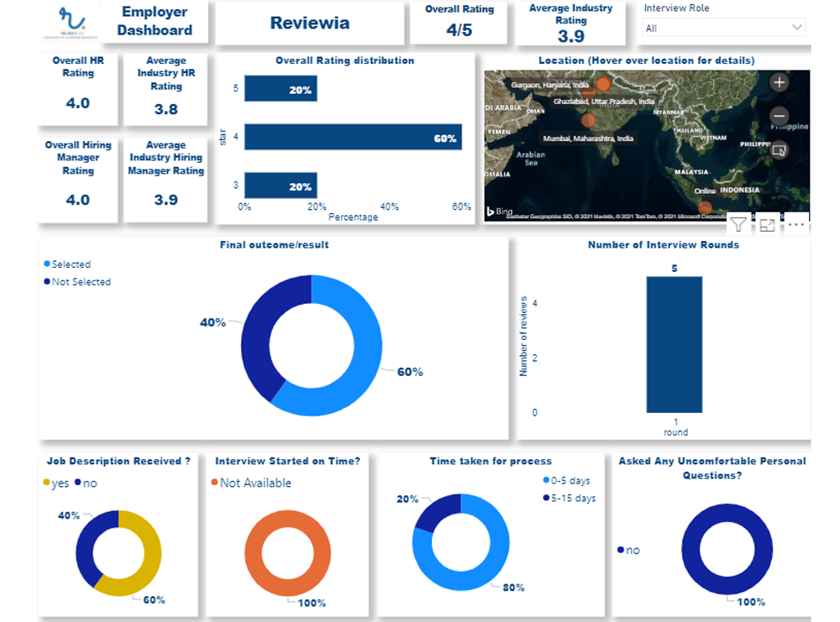The image size is (840, 622).
Task: Zoom out on the location map
Action: pos(779,116)
